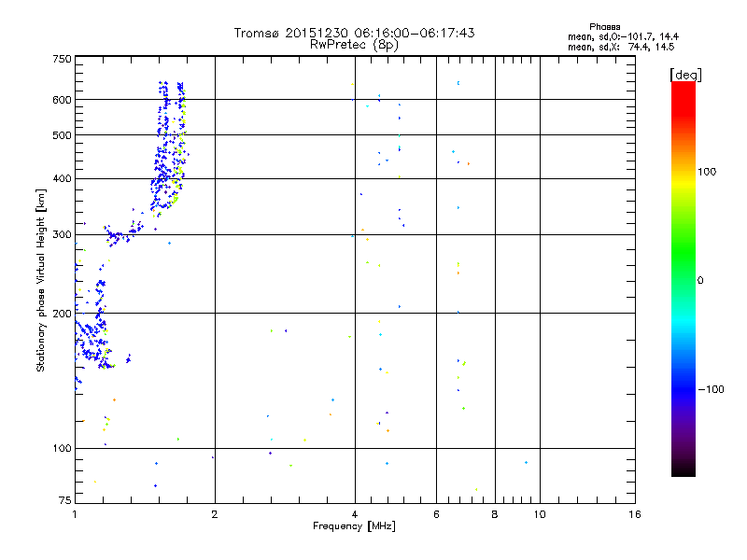Click the '16' frequency axis tick label
The height and width of the screenshot is (560, 747).
click(635, 514)
